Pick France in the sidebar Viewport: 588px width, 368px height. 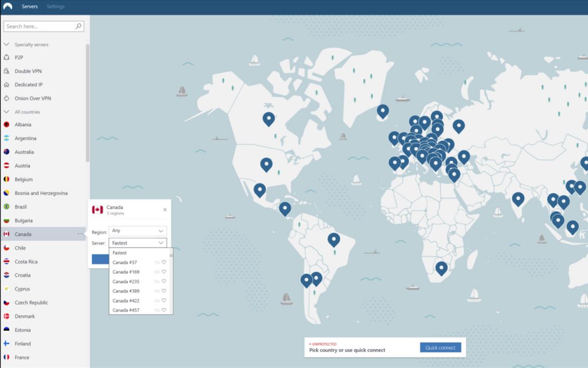point(22,357)
